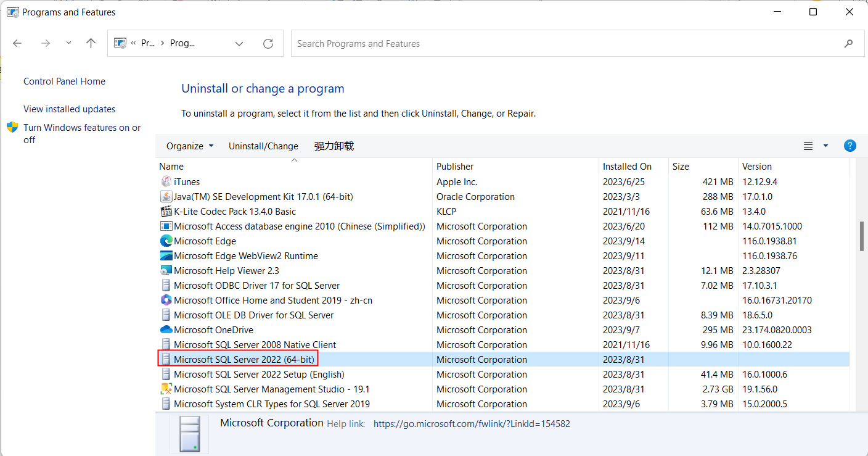Click the Microsoft Help Viewer 2.3 icon
Viewport: 868px width, 456px height.
(166, 271)
